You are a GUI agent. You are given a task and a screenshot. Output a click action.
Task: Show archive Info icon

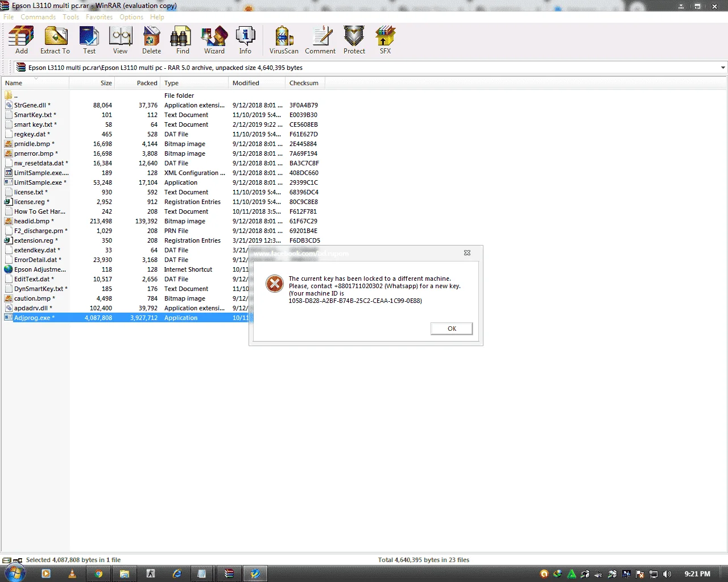pyautogui.click(x=245, y=40)
